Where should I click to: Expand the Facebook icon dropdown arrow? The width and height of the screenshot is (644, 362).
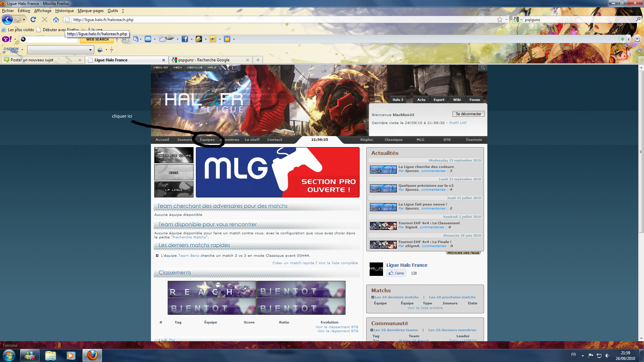point(192,39)
